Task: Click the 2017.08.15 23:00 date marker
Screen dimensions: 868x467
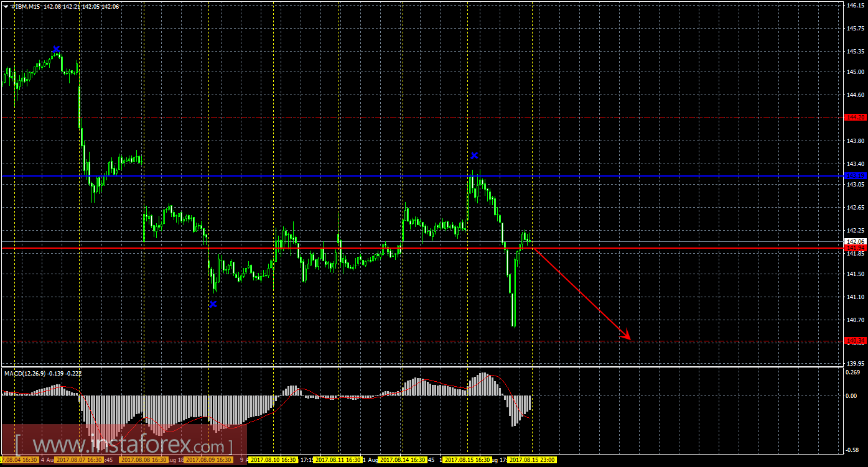Action: [533, 460]
